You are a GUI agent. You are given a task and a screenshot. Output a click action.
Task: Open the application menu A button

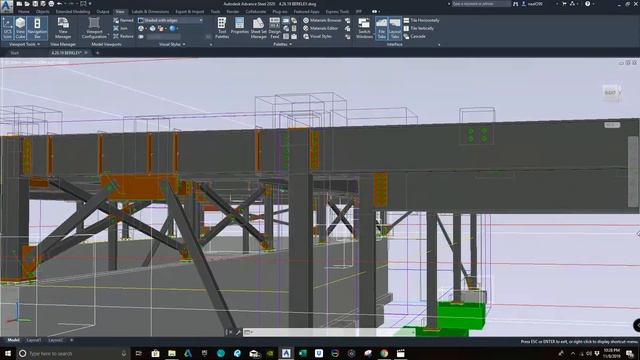[x=7, y=7]
